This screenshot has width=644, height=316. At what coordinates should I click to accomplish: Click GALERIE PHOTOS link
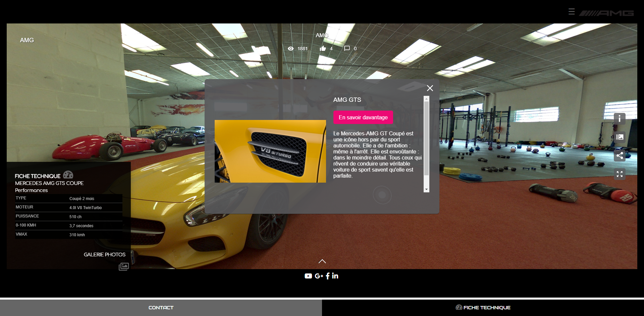point(105,255)
